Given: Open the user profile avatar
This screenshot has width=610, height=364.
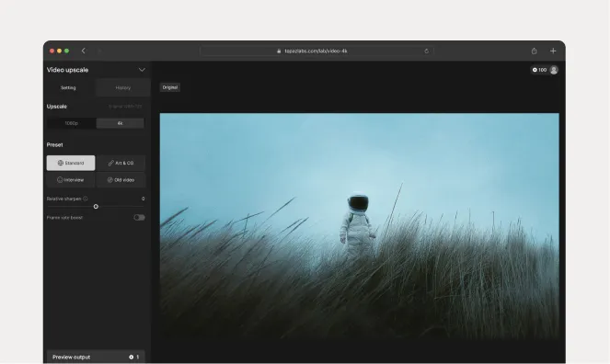Looking at the screenshot, I should pos(554,70).
